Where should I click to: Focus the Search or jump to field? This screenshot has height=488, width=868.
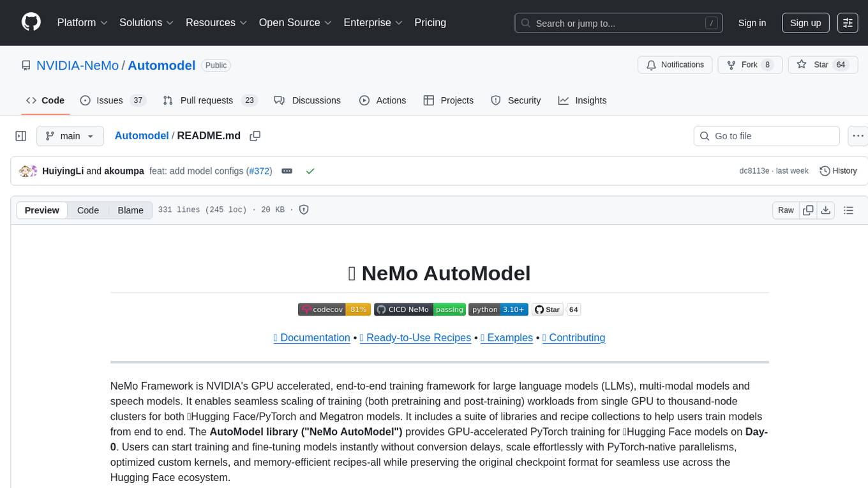click(619, 23)
